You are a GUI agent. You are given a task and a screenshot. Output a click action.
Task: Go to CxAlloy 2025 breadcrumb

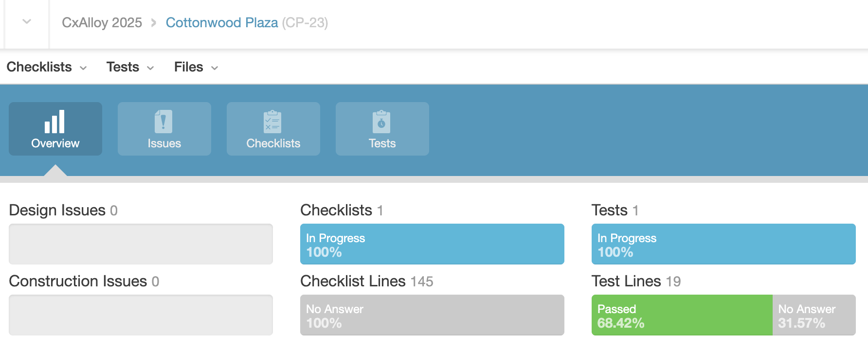(102, 23)
